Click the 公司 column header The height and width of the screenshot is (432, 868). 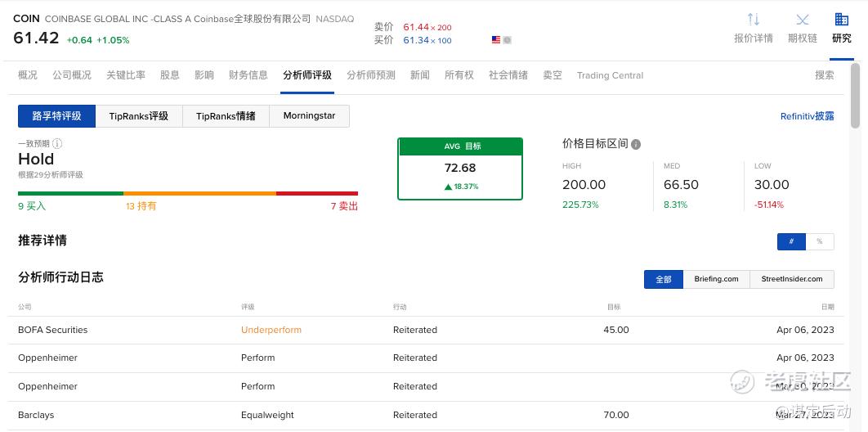25,307
